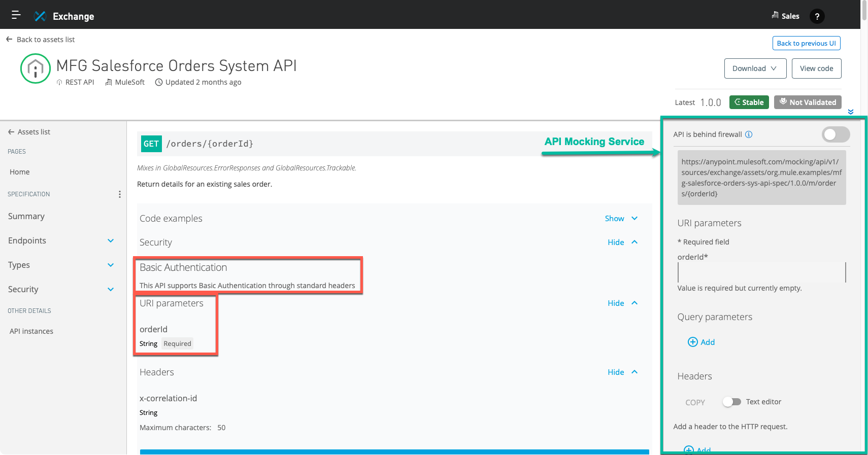This screenshot has height=455, width=868.
Task: Open the specification three-dot options menu
Action: click(x=120, y=194)
